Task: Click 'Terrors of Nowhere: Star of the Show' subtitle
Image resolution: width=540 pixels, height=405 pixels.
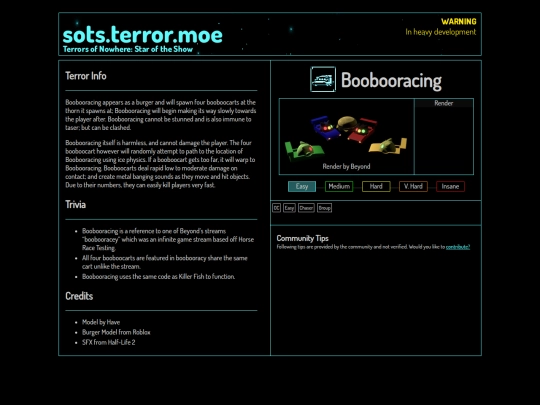Action: (128, 49)
